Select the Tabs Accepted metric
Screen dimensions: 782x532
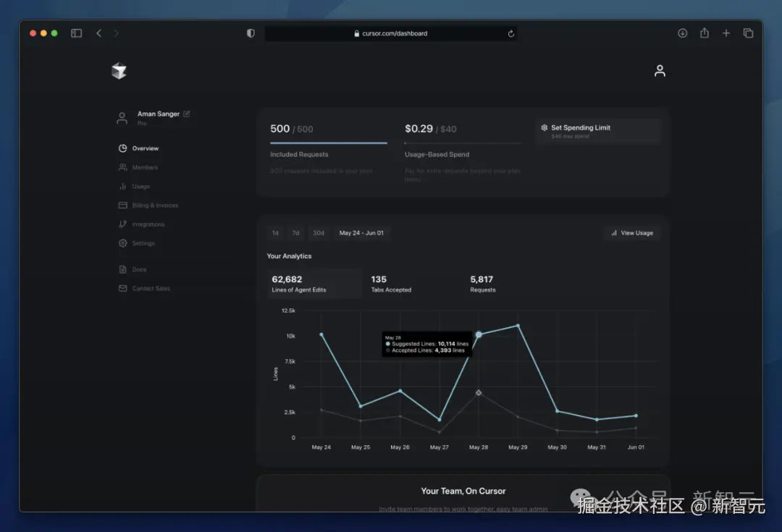pos(413,284)
